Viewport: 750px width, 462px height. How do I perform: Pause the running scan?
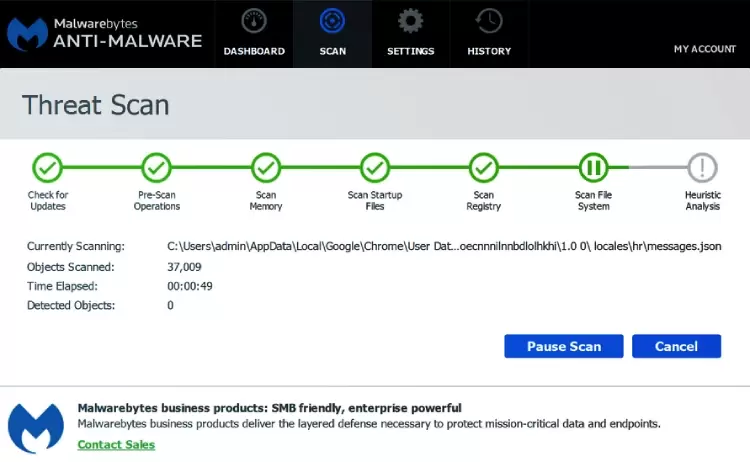[564, 346]
